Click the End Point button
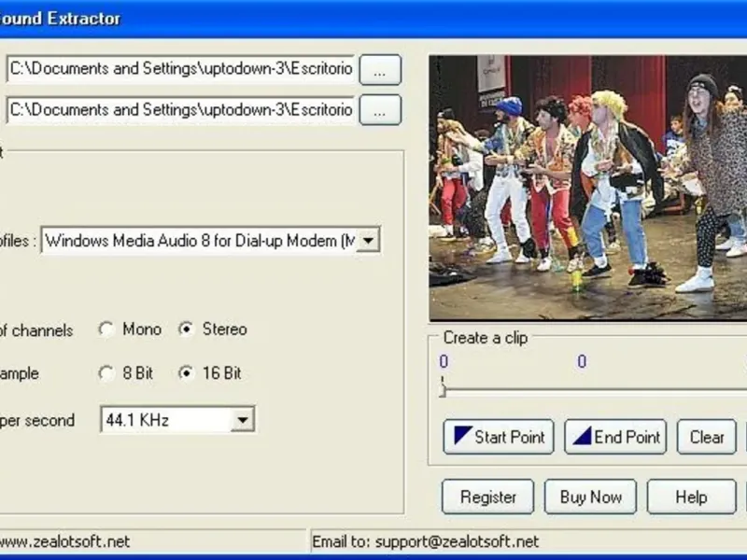 (x=615, y=437)
